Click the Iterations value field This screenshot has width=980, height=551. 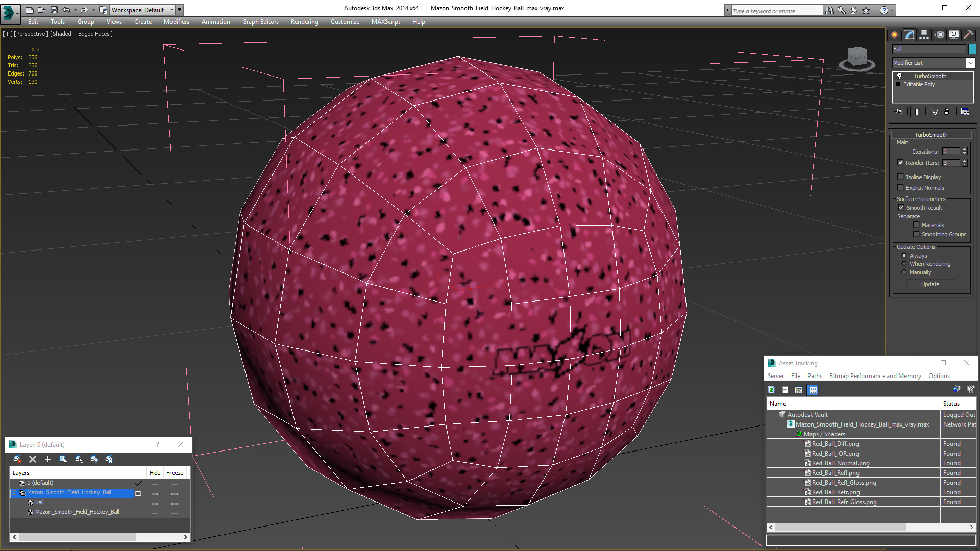pos(951,152)
